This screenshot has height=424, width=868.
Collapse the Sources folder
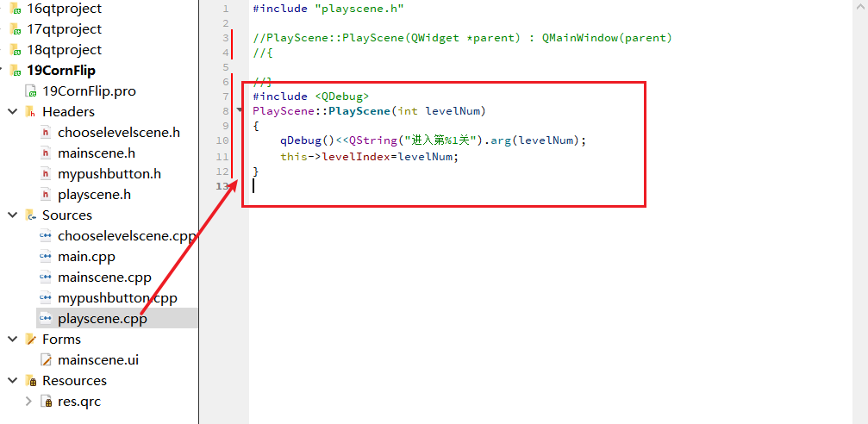click(12, 215)
